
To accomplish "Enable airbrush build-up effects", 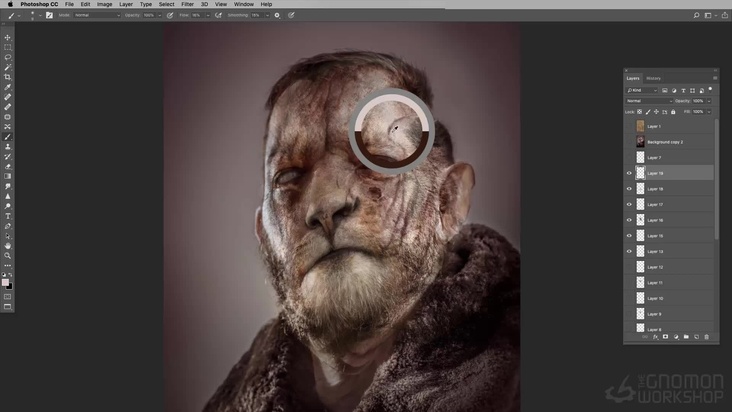I will pyautogui.click(x=218, y=15).
